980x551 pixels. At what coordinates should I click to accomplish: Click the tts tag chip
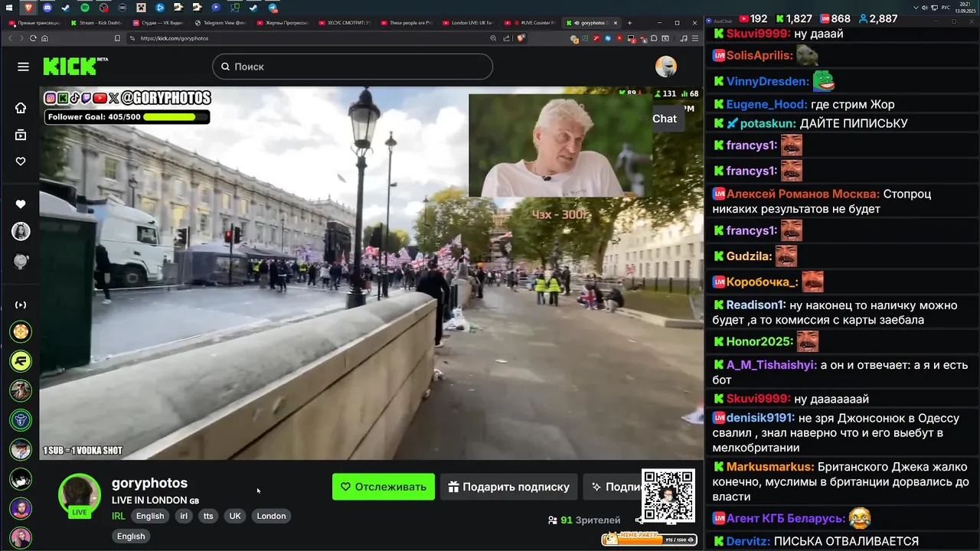[x=208, y=516]
